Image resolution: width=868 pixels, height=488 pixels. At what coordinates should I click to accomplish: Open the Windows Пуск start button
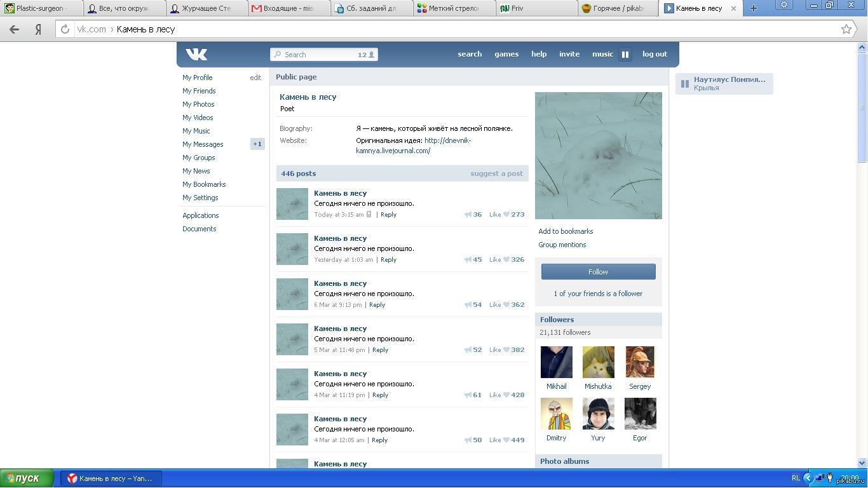(27, 478)
